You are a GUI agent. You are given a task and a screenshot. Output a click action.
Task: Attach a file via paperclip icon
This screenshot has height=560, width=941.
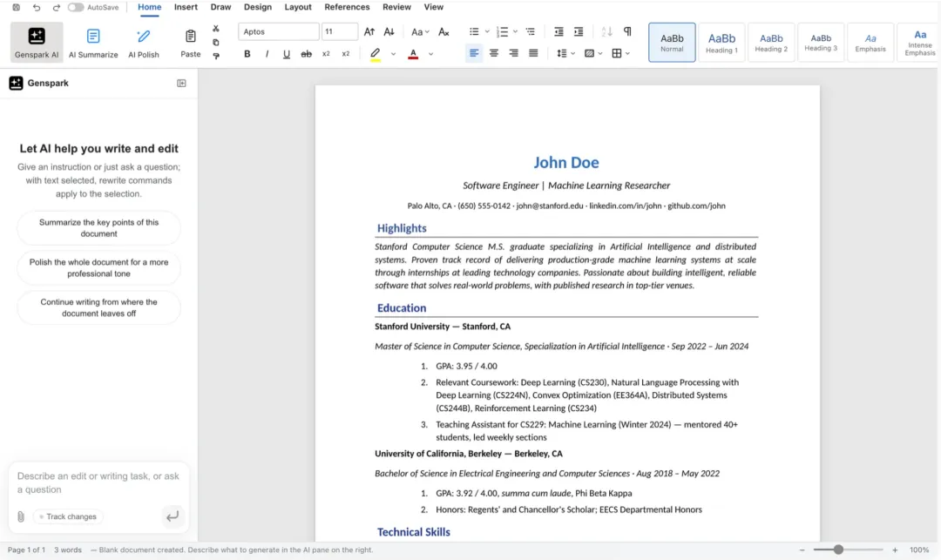pyautogui.click(x=21, y=516)
